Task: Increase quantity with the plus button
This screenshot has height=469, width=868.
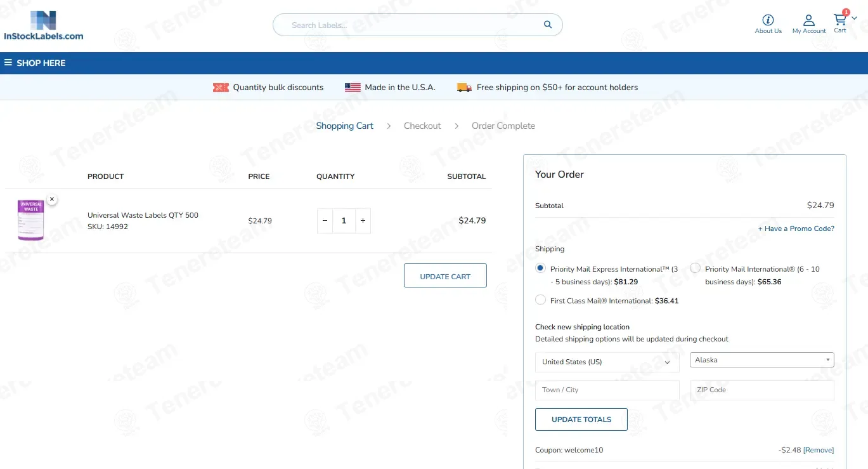Action: coord(363,221)
